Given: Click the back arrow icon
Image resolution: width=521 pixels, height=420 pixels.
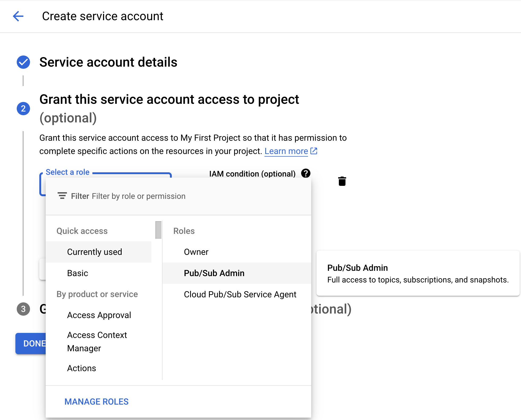Looking at the screenshot, I should click(18, 16).
